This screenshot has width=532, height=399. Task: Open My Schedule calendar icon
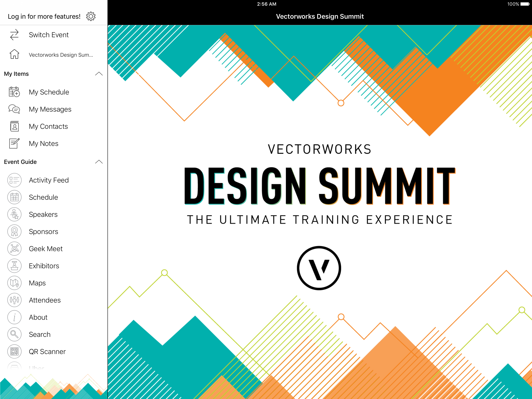point(14,92)
